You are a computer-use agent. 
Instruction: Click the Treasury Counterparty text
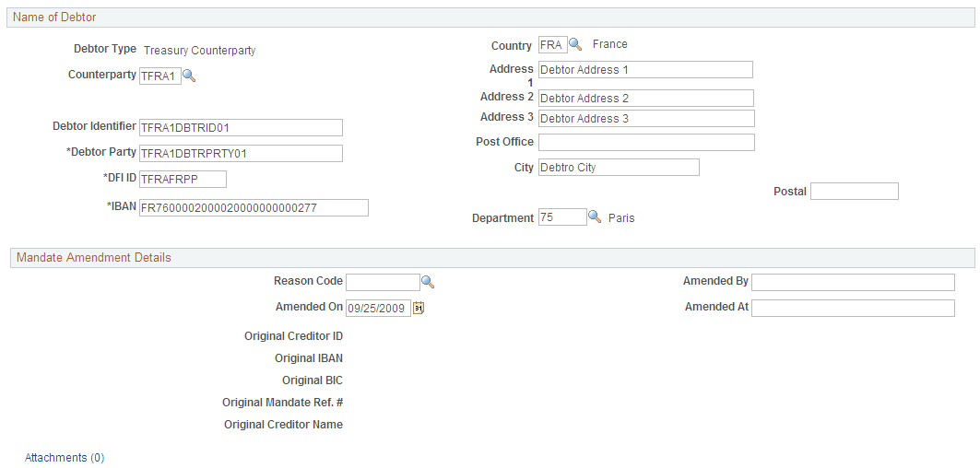pyautogui.click(x=199, y=51)
